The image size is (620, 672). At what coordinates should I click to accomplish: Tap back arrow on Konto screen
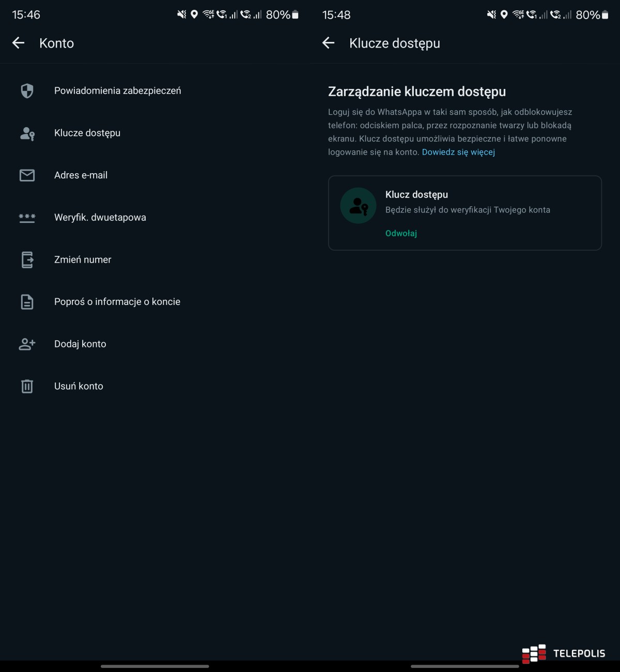(x=19, y=43)
